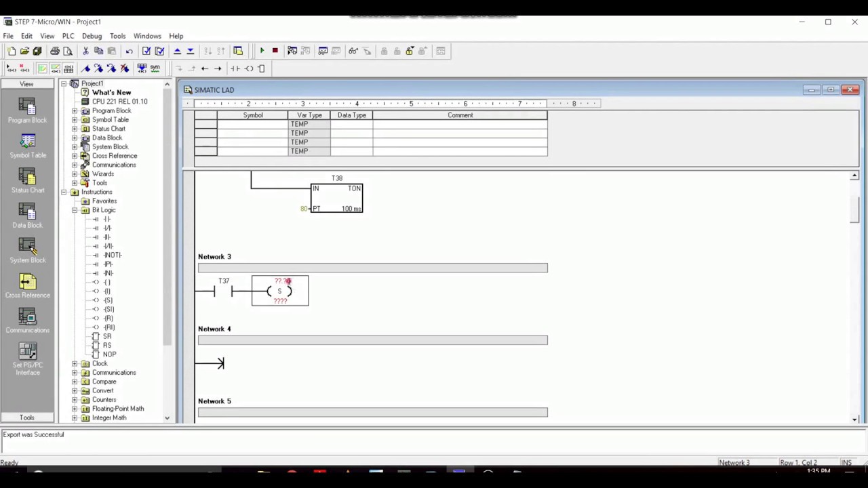Expand the Compare instruction folder

(75, 382)
